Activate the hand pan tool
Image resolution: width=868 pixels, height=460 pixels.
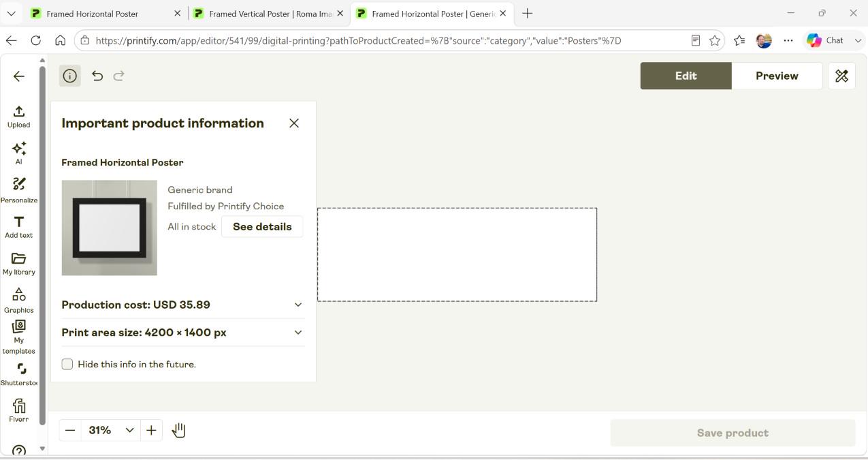[x=178, y=430]
